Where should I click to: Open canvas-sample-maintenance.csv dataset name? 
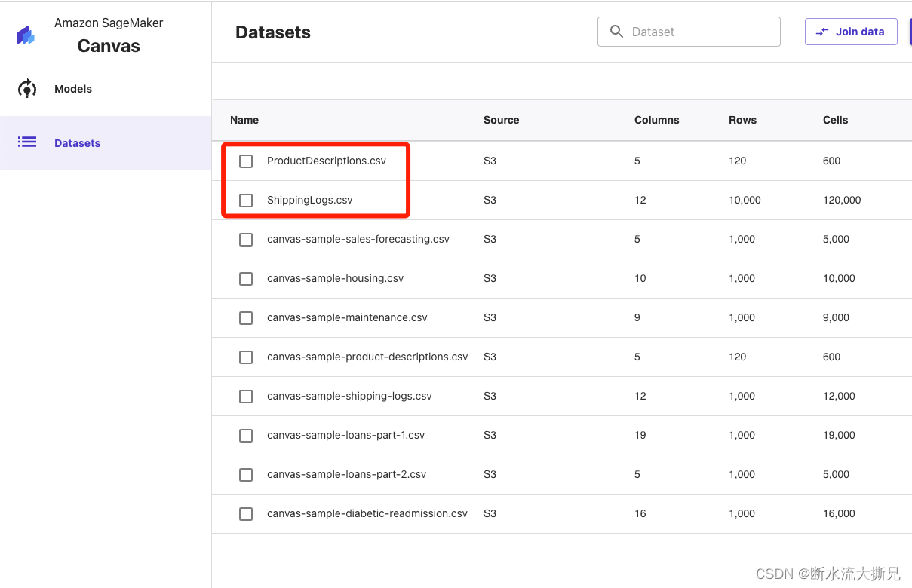coord(347,317)
